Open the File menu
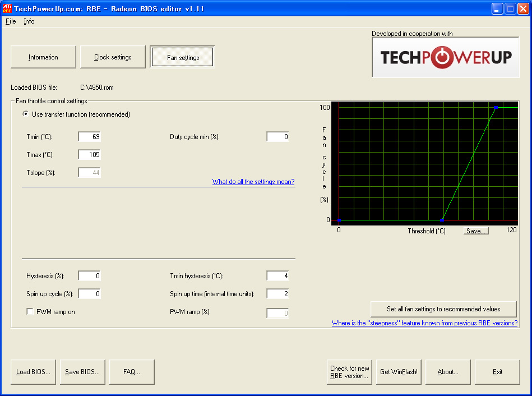 coord(11,21)
